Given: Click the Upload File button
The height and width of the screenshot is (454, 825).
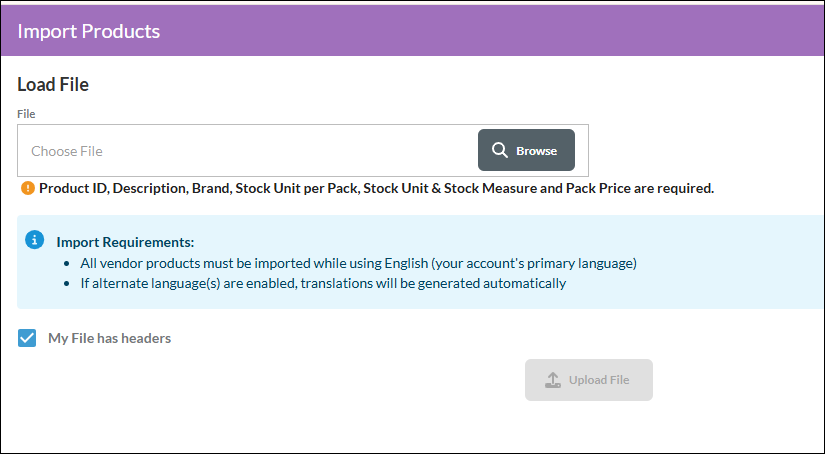Looking at the screenshot, I should 589,380.
